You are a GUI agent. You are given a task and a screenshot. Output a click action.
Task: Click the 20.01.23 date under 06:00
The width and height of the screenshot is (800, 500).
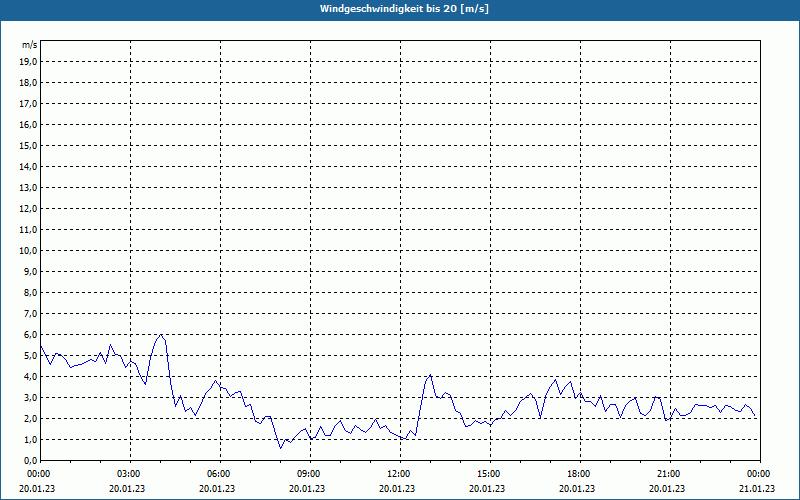click(217, 489)
